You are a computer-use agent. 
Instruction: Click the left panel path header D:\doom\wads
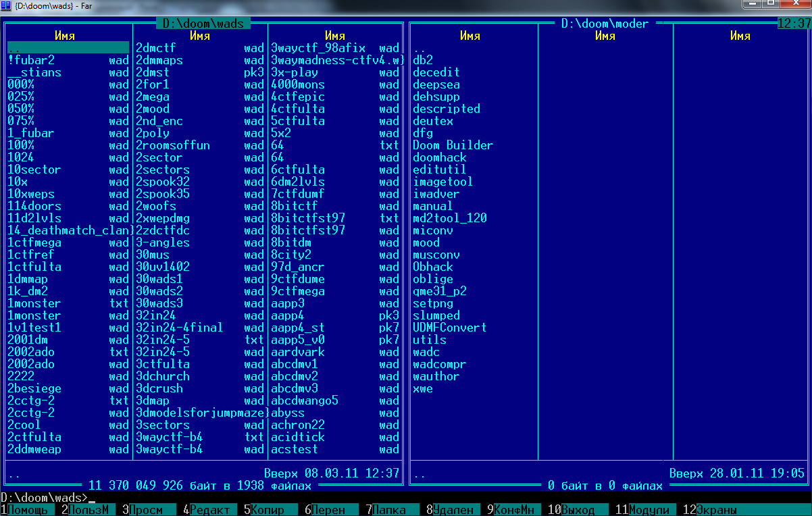(203, 24)
